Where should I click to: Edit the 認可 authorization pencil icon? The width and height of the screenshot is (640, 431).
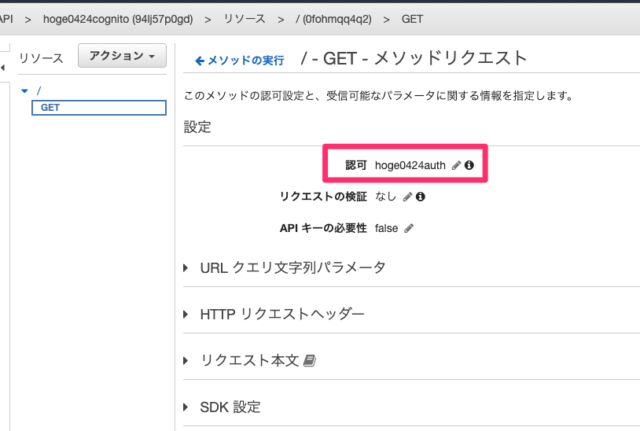pos(456,165)
